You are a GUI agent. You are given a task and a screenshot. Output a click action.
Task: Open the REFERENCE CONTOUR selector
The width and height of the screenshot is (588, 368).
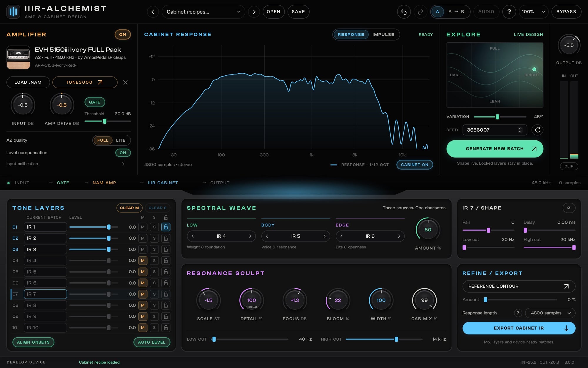[519, 286]
